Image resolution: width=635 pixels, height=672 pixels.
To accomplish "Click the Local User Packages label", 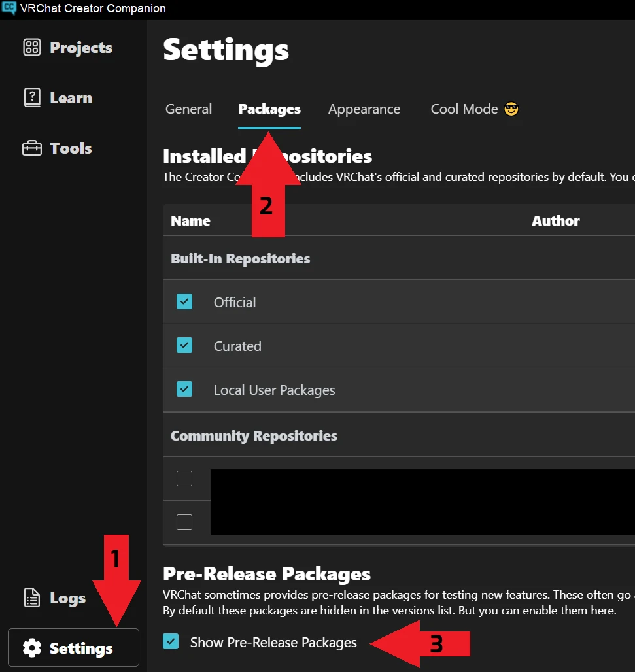I will [x=275, y=390].
